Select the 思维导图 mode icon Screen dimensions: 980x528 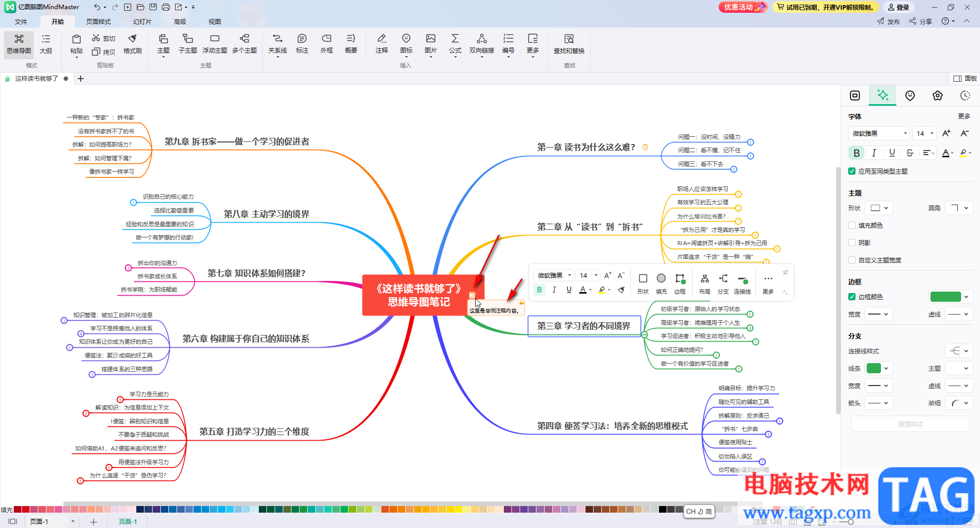pos(19,43)
